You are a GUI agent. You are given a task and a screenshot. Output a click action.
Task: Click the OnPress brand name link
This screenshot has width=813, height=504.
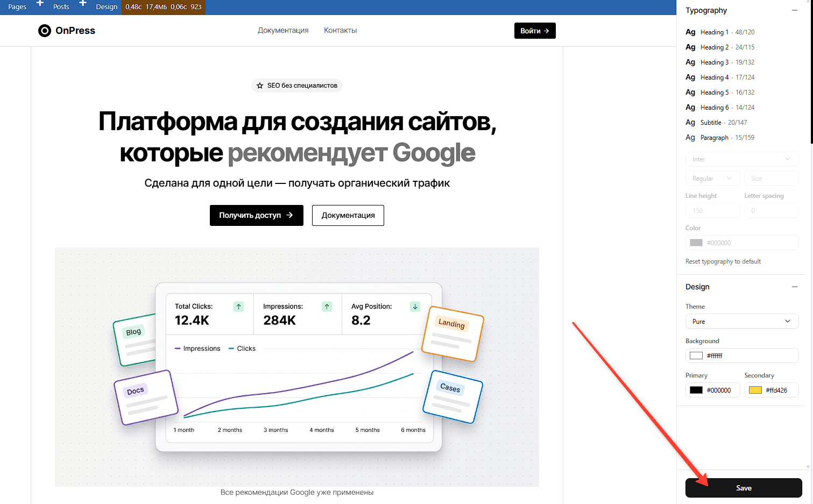[x=75, y=31]
